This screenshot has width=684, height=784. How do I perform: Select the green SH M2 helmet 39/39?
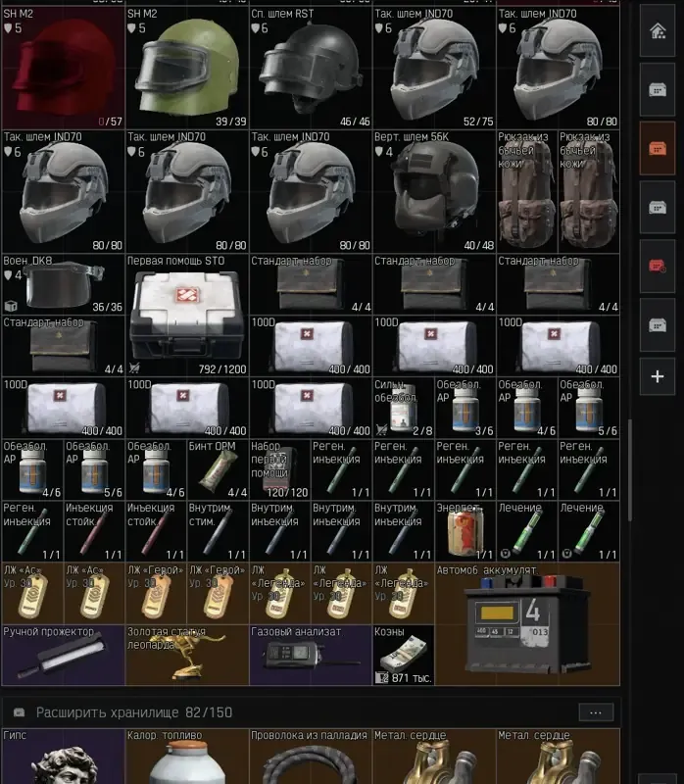click(187, 68)
